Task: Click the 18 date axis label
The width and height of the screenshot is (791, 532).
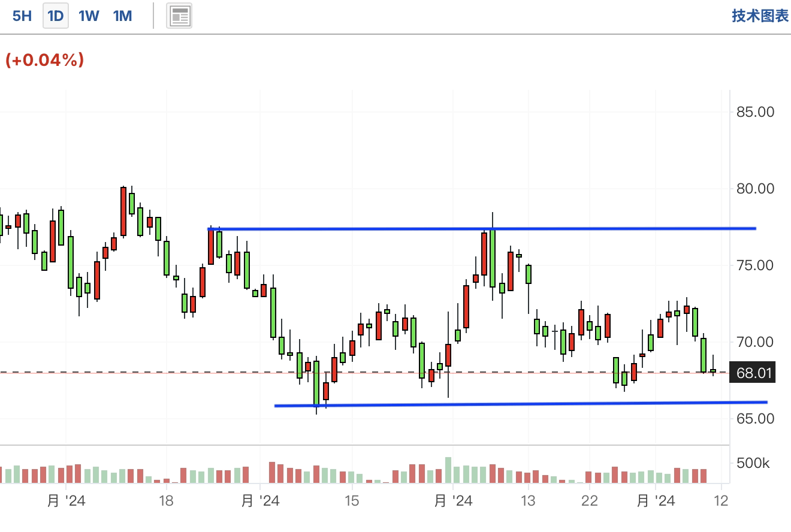Action: point(166,500)
